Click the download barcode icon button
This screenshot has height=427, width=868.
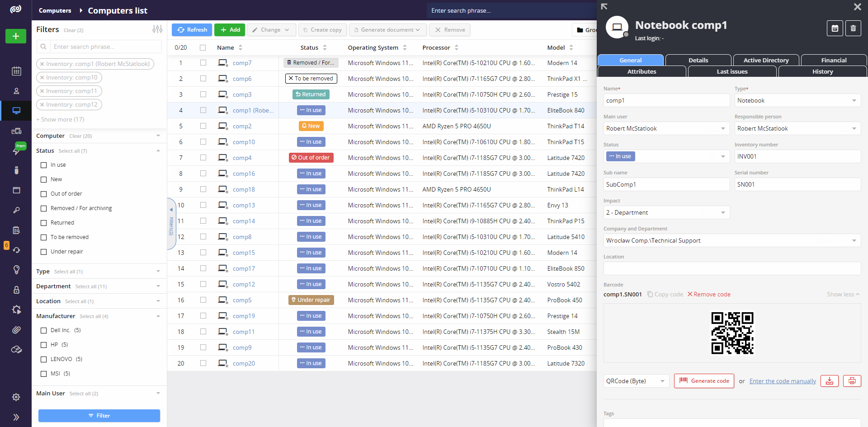[x=830, y=381]
